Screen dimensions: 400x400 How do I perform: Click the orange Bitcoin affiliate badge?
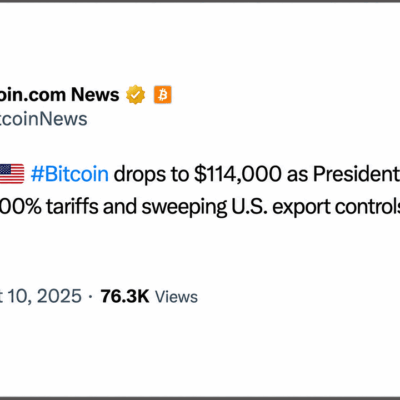[163, 95]
